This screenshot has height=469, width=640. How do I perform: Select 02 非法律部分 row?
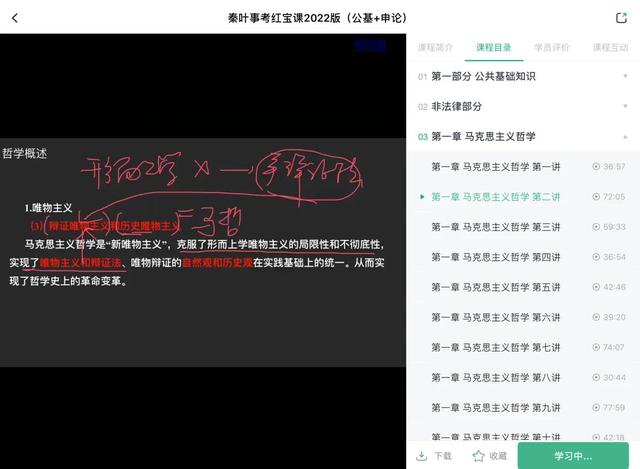(x=523, y=107)
